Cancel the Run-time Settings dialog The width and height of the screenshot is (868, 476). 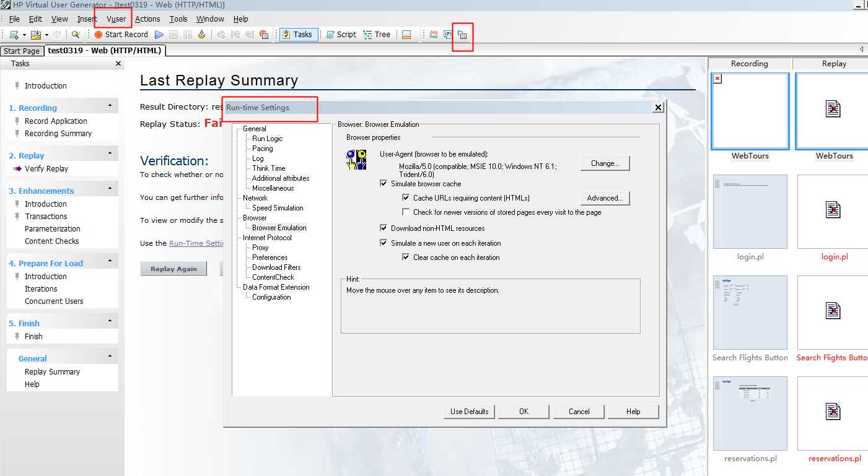point(579,412)
